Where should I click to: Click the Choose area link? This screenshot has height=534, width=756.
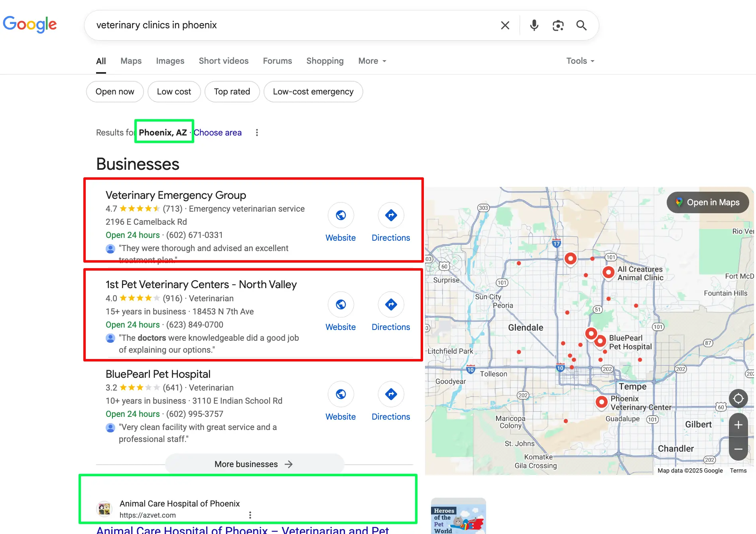coord(218,133)
